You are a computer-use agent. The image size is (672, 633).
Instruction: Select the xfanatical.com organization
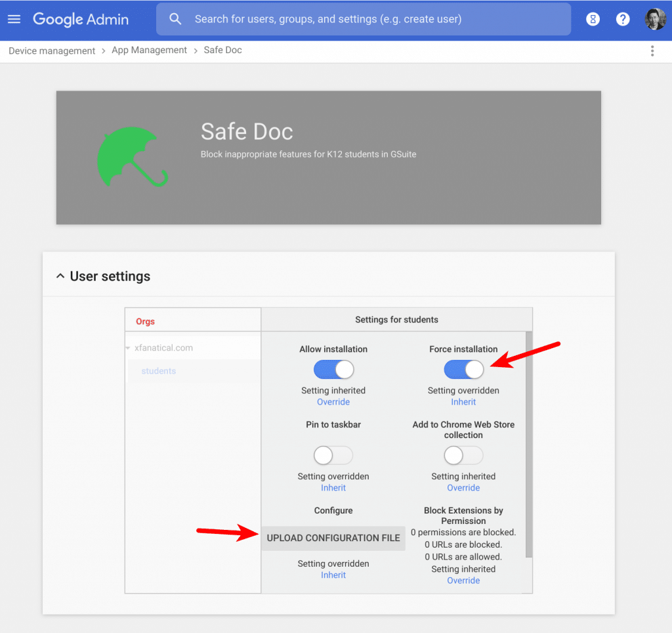click(163, 348)
